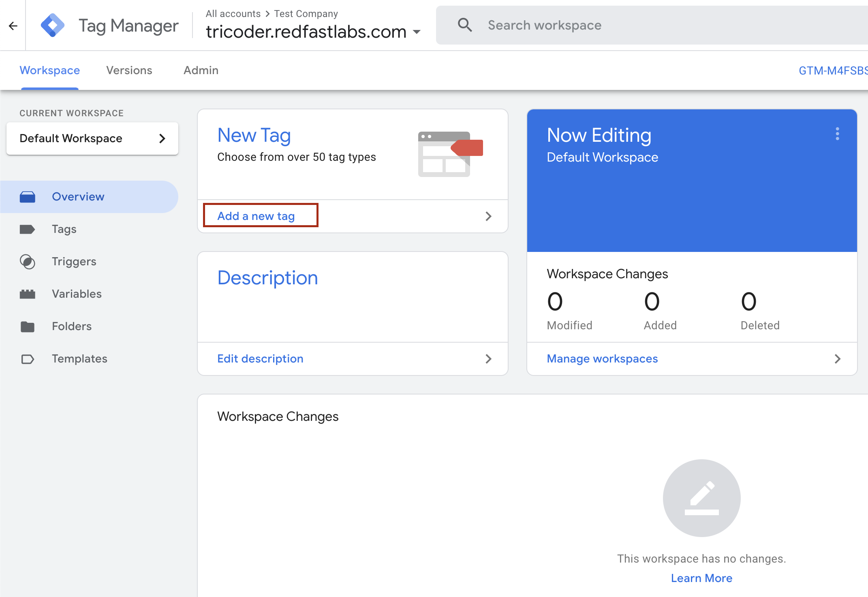Click the Overview sidebar icon
The height and width of the screenshot is (597, 868).
click(x=28, y=197)
